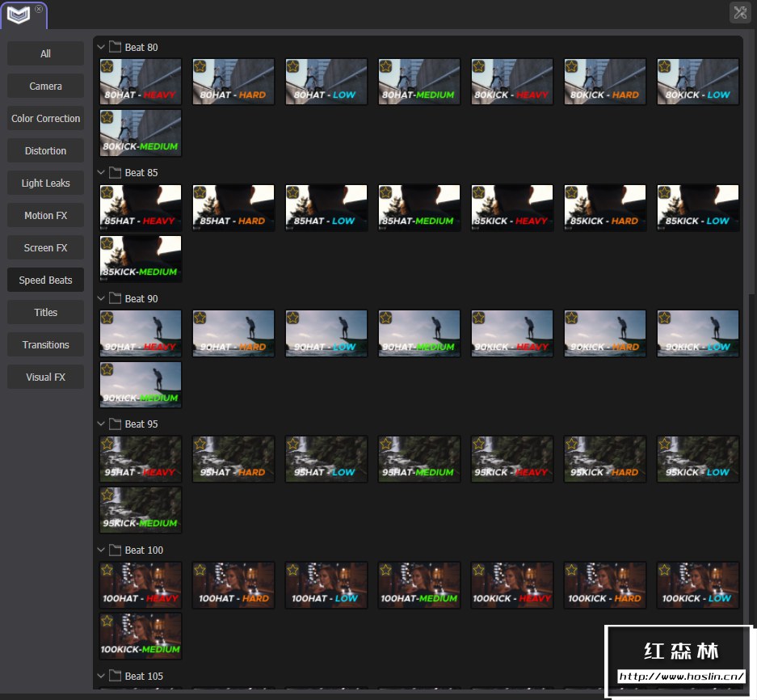Collapse the Beat 100 folder chevron
The width and height of the screenshot is (757, 700).
coord(101,550)
